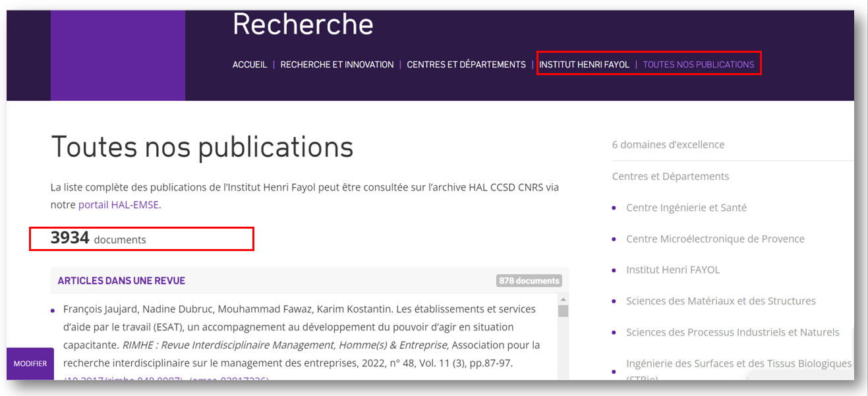Click the Recherche header title
The image size is (868, 396).
[303, 25]
